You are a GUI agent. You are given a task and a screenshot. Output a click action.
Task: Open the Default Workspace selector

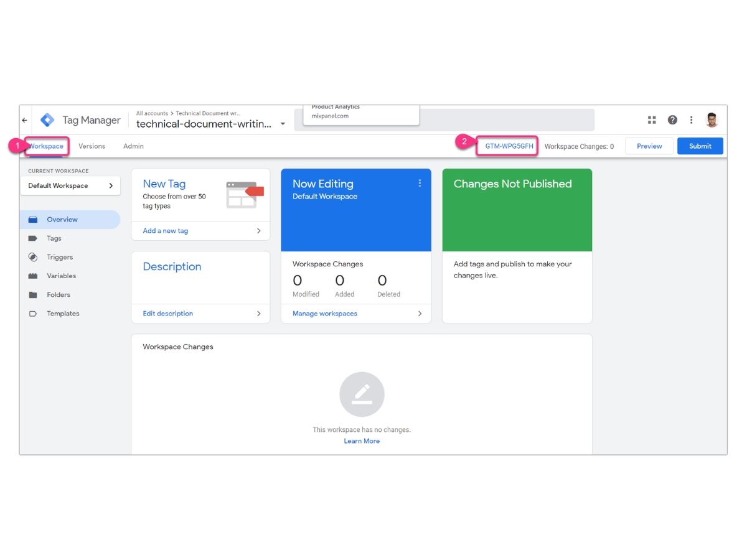[70, 185]
